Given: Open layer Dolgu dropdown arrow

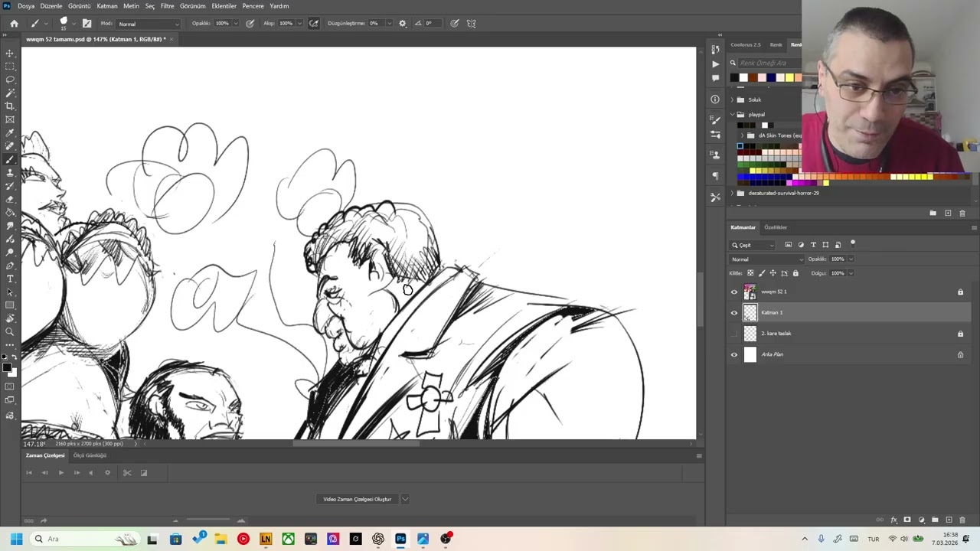Looking at the screenshot, I should [851, 273].
